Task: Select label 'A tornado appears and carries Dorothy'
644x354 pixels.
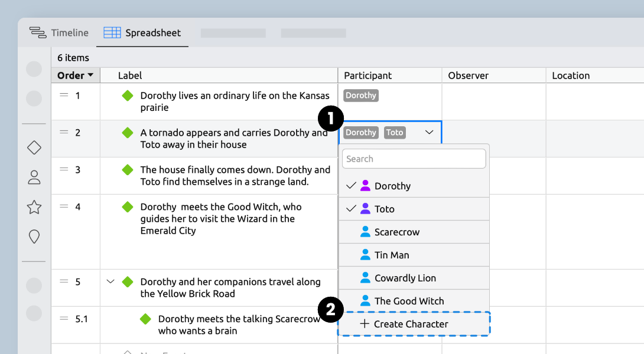Action: (234, 138)
